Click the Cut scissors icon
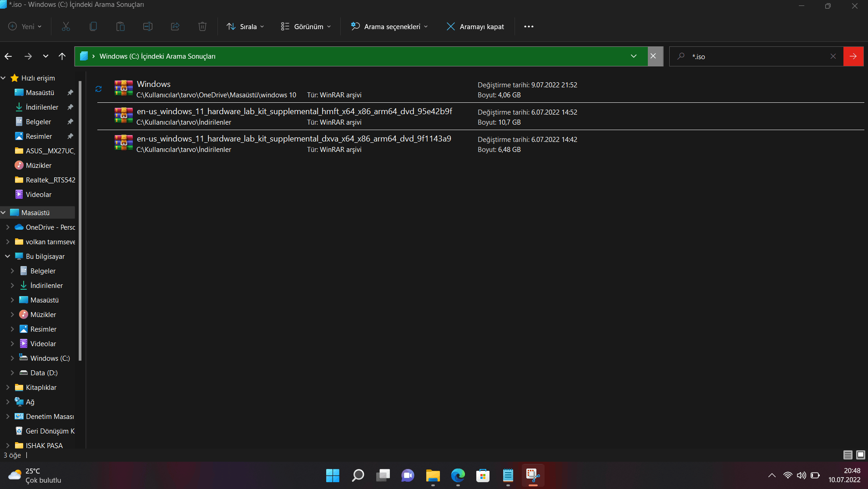Screen dimensions: 868x489 [x=66, y=26]
